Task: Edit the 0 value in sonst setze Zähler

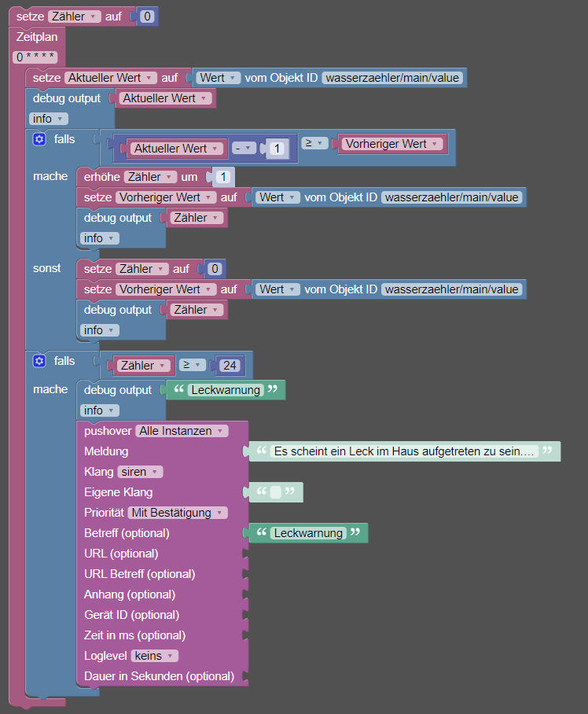Action: click(x=215, y=269)
